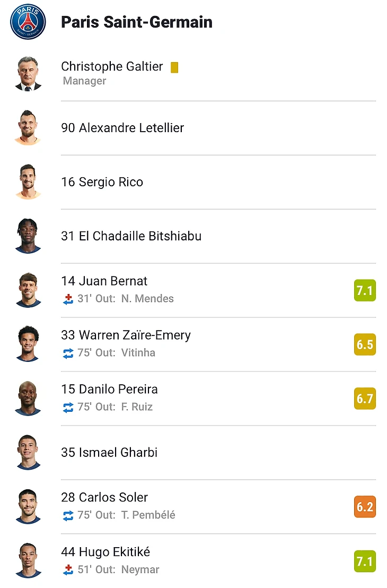This screenshot has height=588, width=387.
Task: Click injury substitution icon under Hugo Ekitiké
Action: (68, 569)
